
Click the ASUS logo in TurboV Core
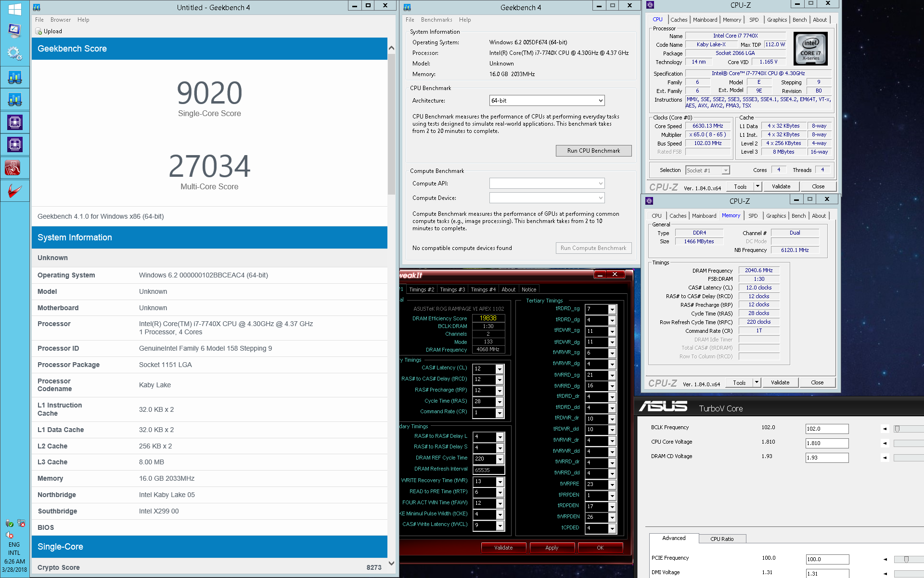pyautogui.click(x=663, y=407)
